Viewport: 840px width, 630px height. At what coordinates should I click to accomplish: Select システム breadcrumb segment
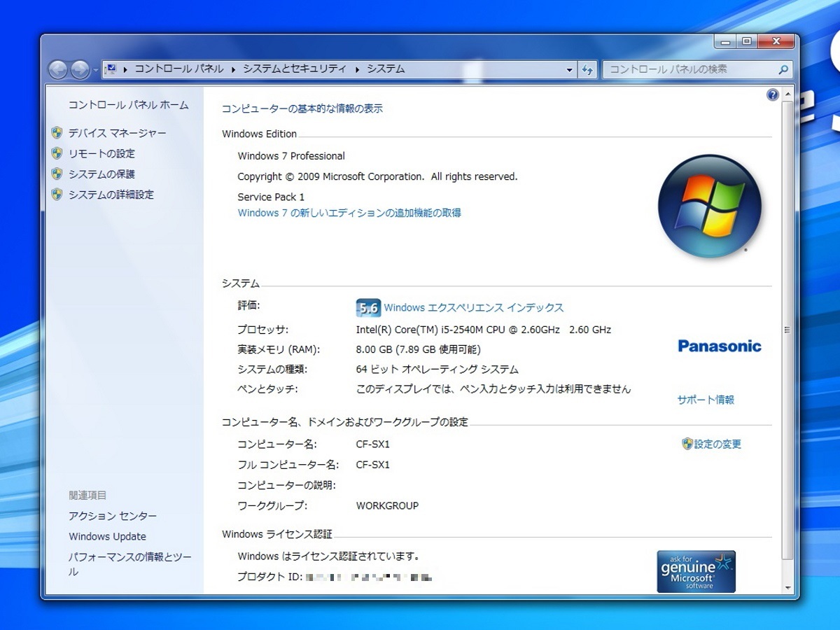pyautogui.click(x=386, y=69)
